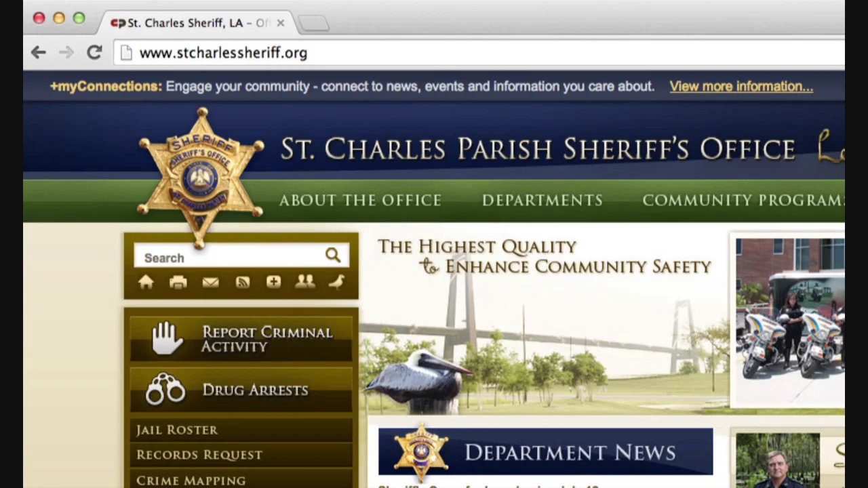
Task: Open a new tab with the blank tab button
Action: pos(313,24)
